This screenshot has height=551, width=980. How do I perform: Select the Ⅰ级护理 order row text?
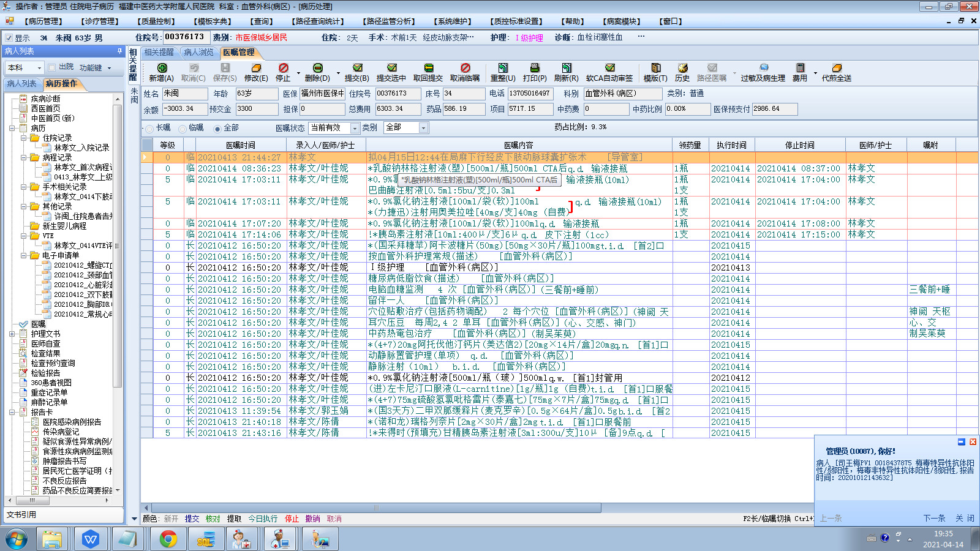pos(434,268)
